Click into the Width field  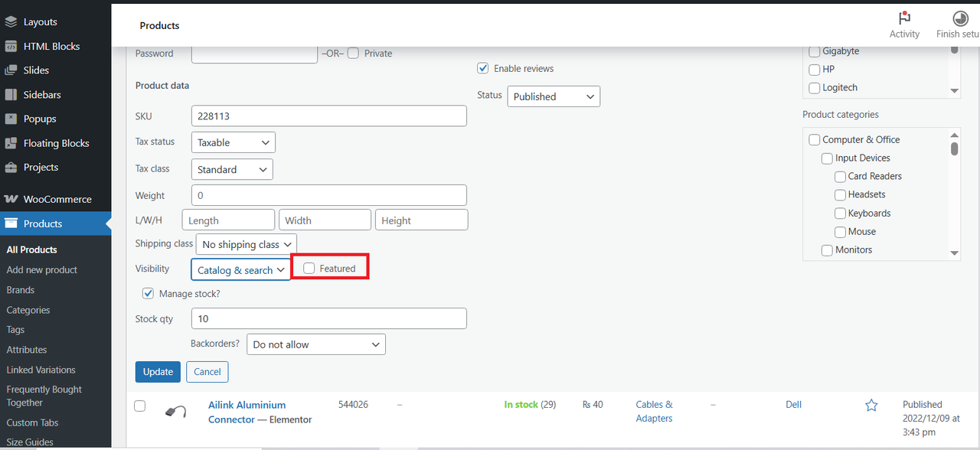325,220
